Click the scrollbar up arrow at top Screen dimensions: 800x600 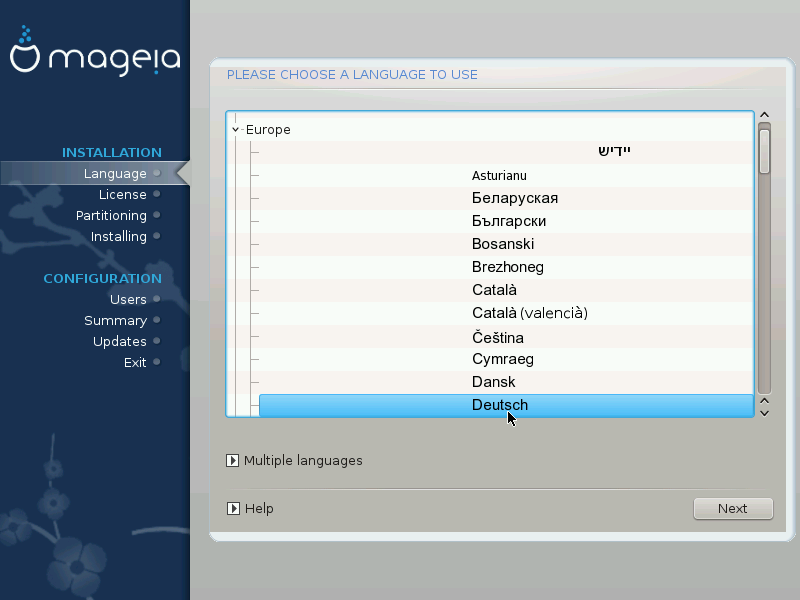(x=764, y=115)
